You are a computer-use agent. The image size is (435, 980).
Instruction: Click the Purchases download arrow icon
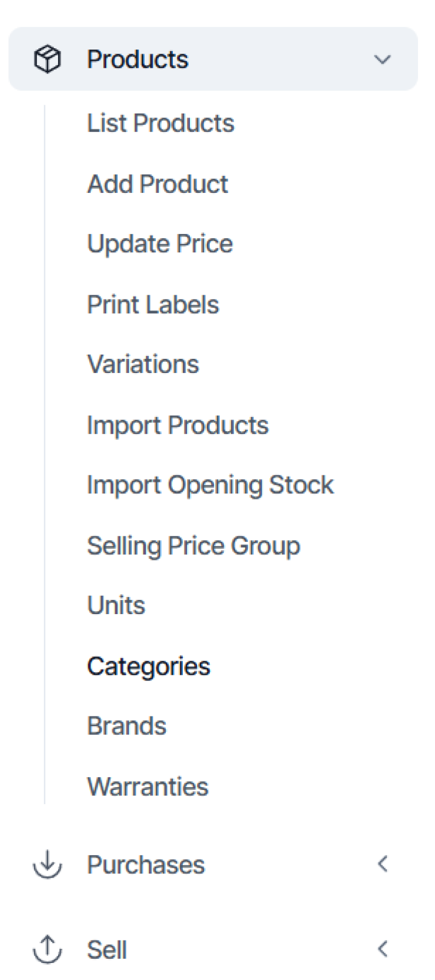(48, 864)
